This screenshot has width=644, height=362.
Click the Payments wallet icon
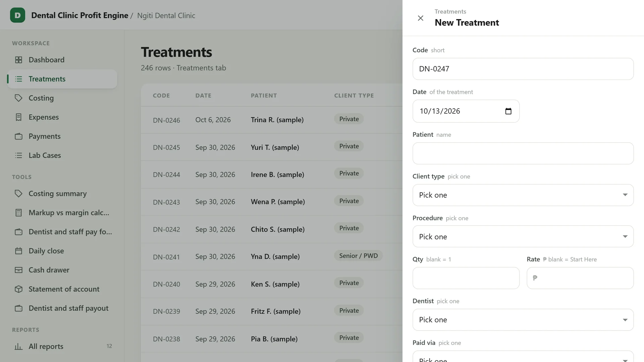coord(19,136)
